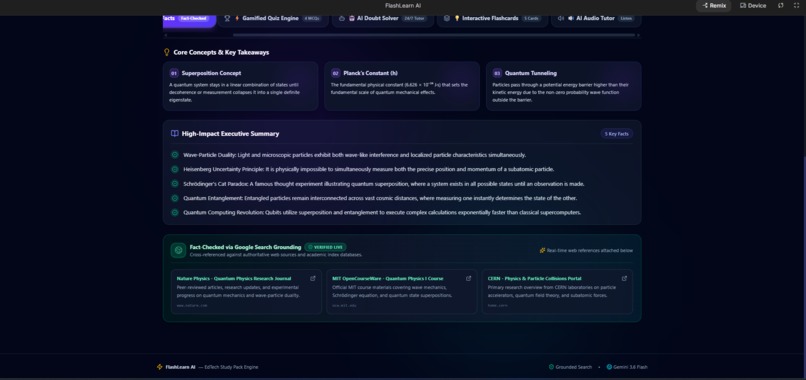This screenshot has width=806, height=380.
Task: Click the home.cern URL text
Action: [x=498, y=305]
